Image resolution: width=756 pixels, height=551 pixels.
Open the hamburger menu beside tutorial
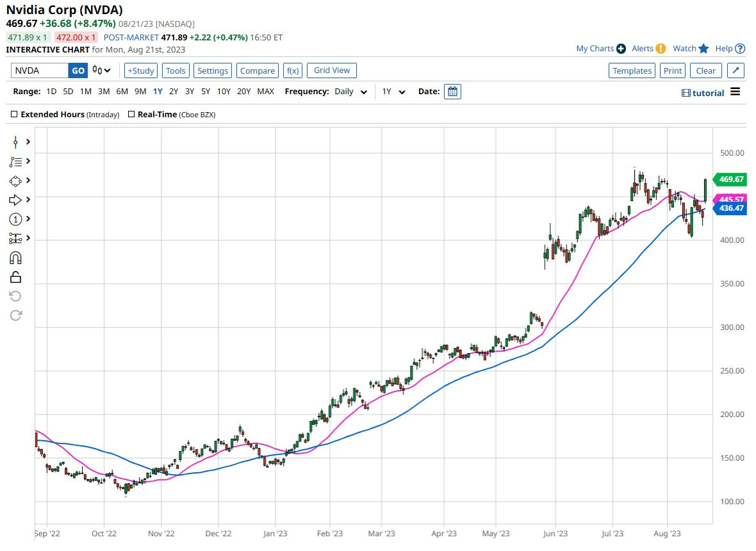coord(735,92)
